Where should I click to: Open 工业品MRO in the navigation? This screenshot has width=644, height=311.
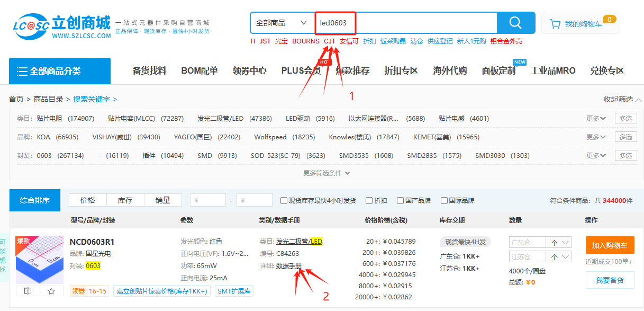tap(553, 71)
